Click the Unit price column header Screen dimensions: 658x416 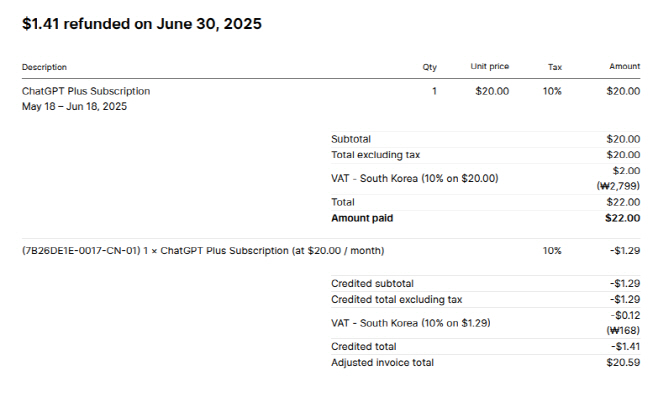[489, 66]
